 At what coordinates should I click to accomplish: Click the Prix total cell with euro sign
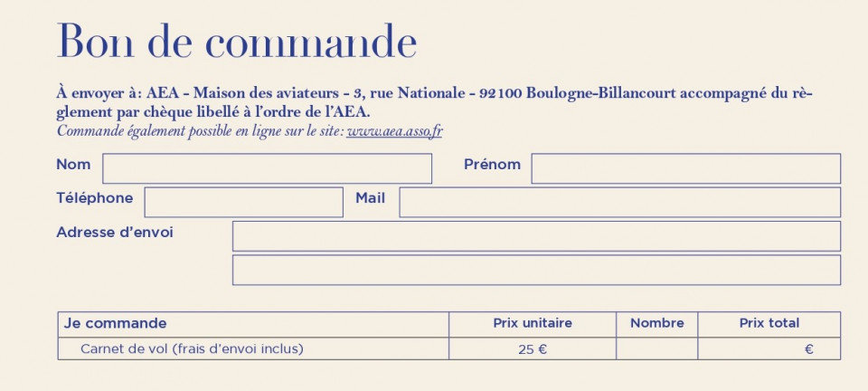(x=769, y=348)
